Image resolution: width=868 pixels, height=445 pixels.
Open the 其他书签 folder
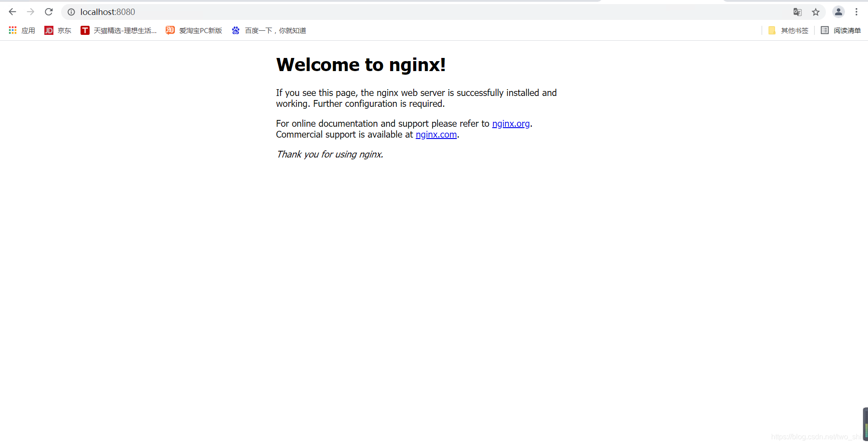(788, 30)
